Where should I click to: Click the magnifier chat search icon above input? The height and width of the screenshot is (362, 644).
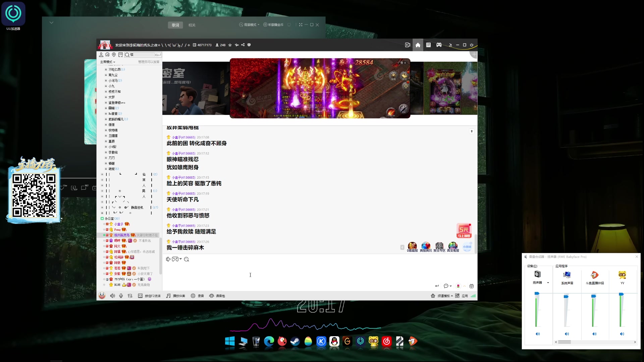point(186,259)
